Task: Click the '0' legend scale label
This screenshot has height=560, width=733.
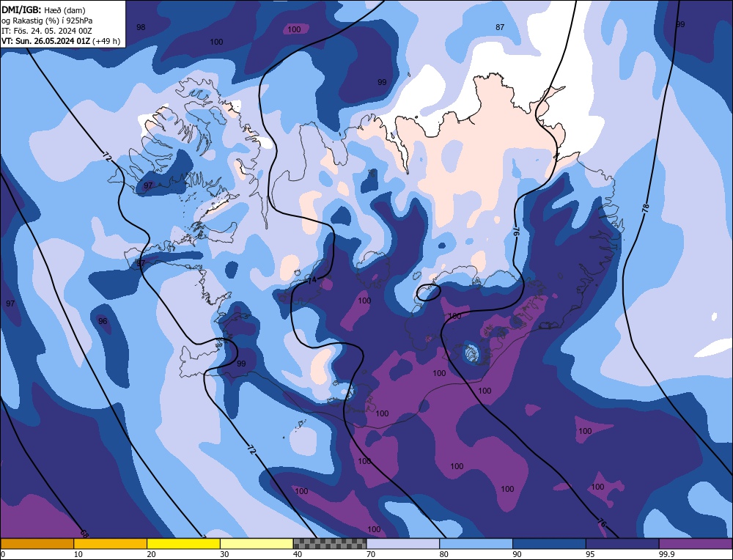Action: [x=3, y=554]
